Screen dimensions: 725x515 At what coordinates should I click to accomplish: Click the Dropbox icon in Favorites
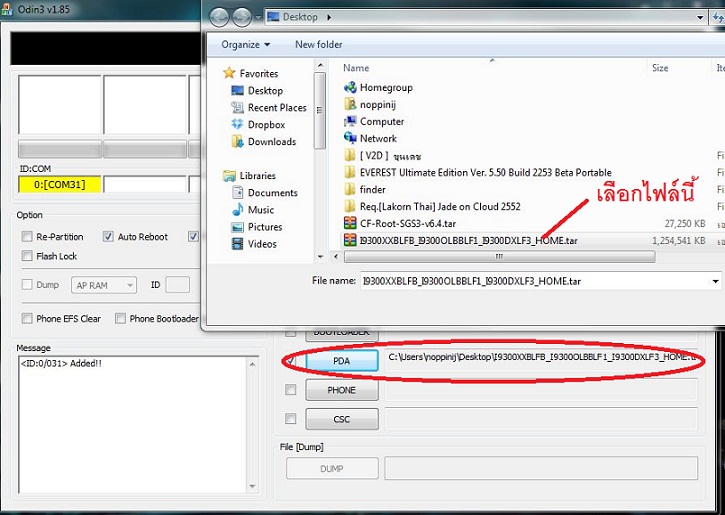[237, 124]
